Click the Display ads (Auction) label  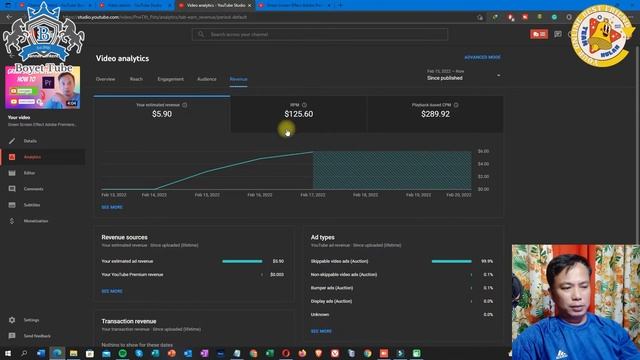coord(331,301)
